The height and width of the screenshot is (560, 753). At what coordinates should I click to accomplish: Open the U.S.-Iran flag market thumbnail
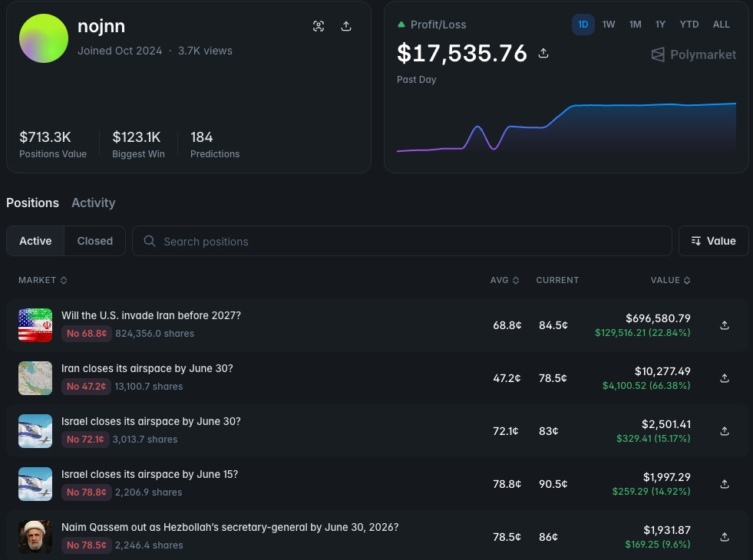coord(35,324)
